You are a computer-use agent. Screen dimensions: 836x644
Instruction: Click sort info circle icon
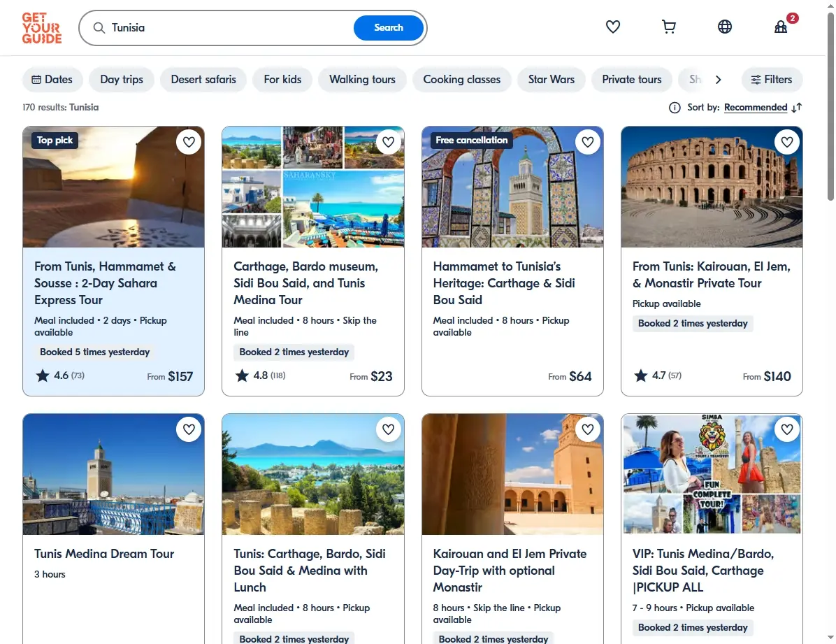(675, 108)
